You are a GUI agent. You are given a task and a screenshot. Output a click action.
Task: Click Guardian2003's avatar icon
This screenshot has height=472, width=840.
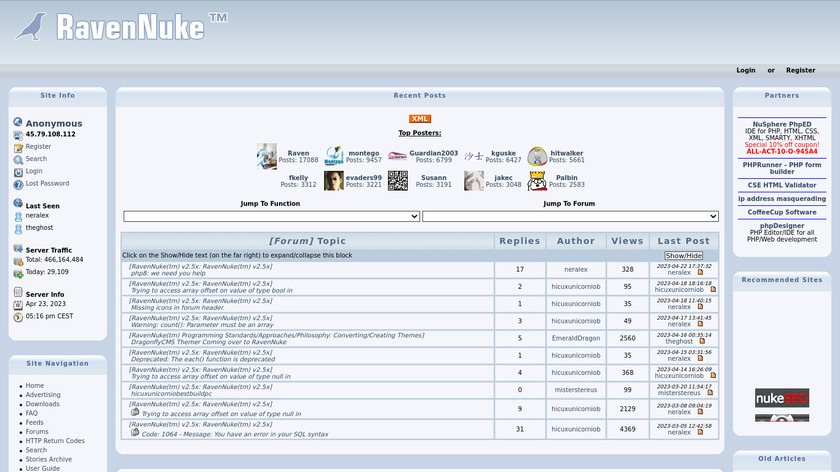click(397, 156)
